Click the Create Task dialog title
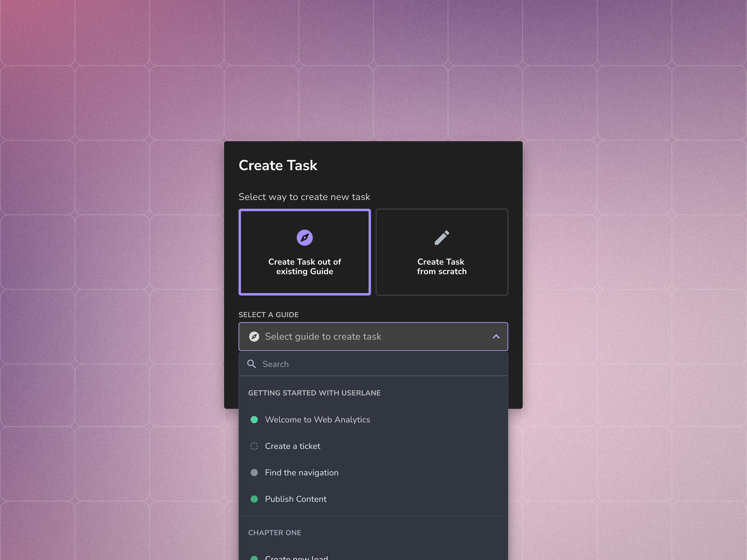 [x=278, y=165]
